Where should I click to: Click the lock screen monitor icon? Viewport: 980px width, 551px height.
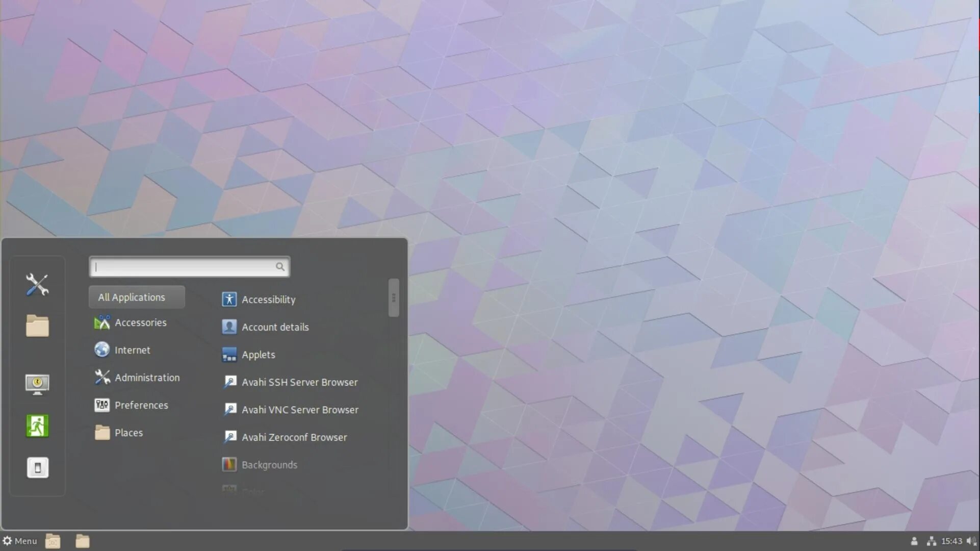pos(37,384)
